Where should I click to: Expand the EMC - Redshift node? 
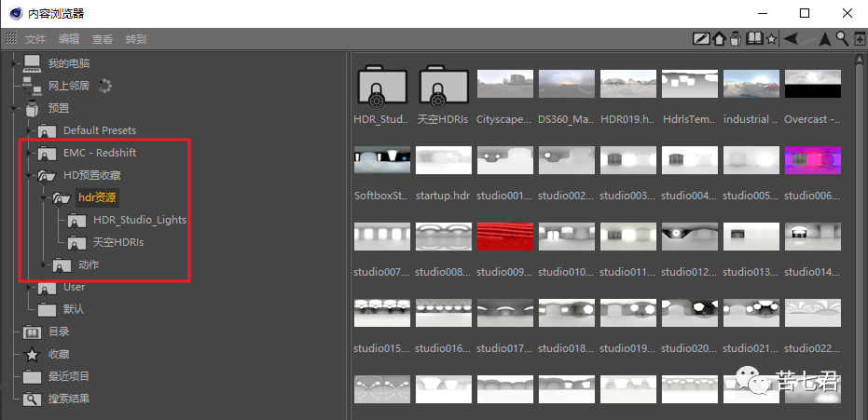(x=29, y=153)
